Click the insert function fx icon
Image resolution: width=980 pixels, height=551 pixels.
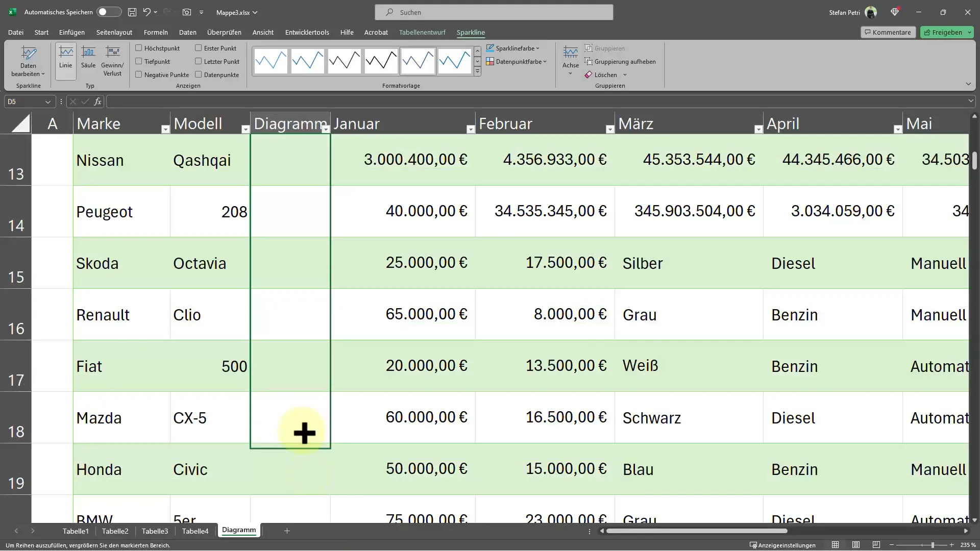click(x=97, y=102)
